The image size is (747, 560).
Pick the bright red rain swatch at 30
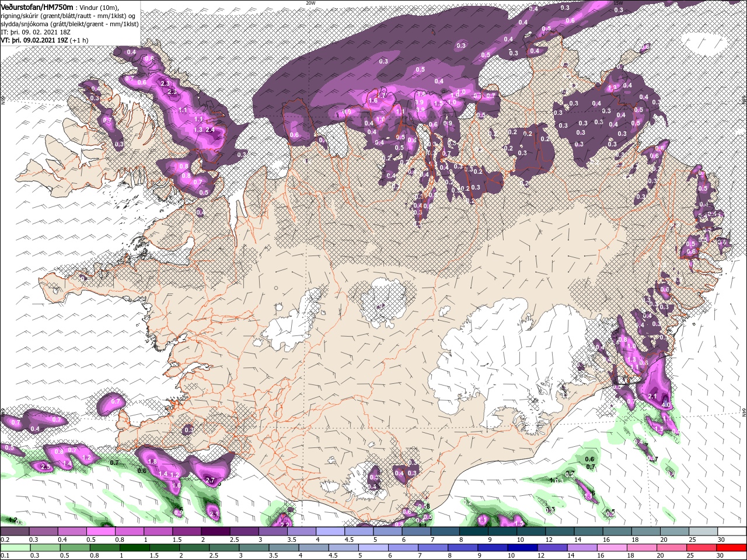pyautogui.click(x=732, y=548)
